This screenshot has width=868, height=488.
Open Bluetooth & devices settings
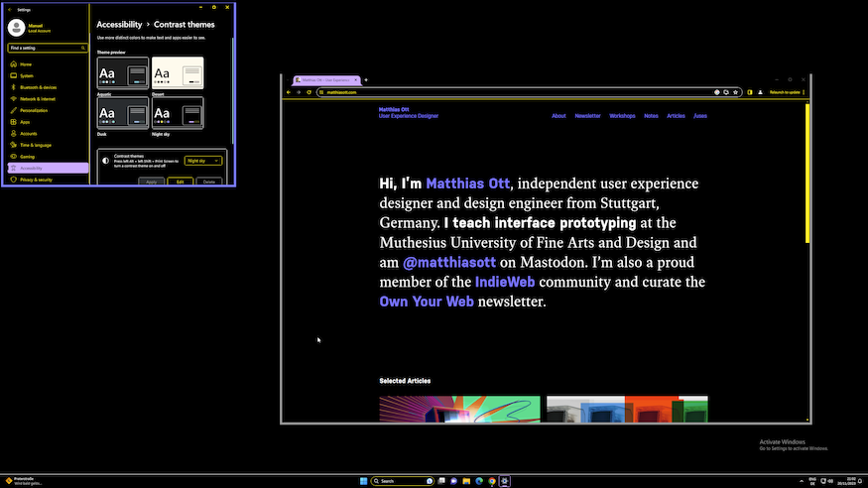pos(38,87)
